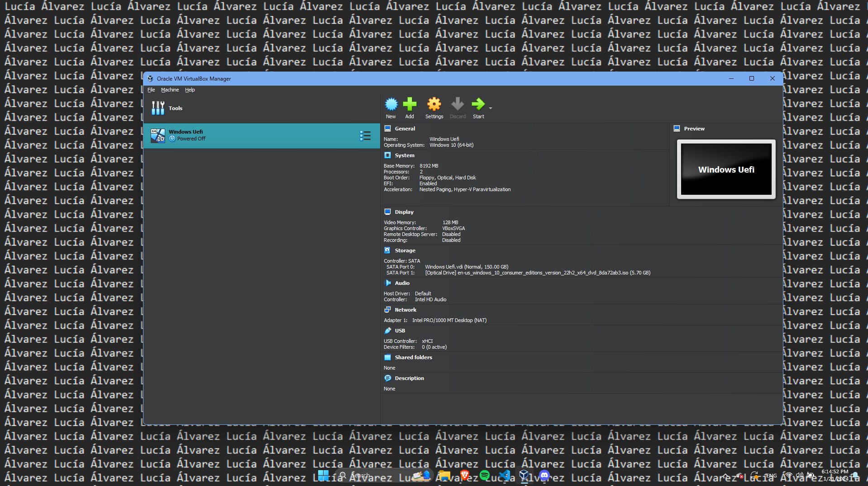This screenshot has width=868, height=486.
Task: Click the Display section header
Action: tap(404, 212)
